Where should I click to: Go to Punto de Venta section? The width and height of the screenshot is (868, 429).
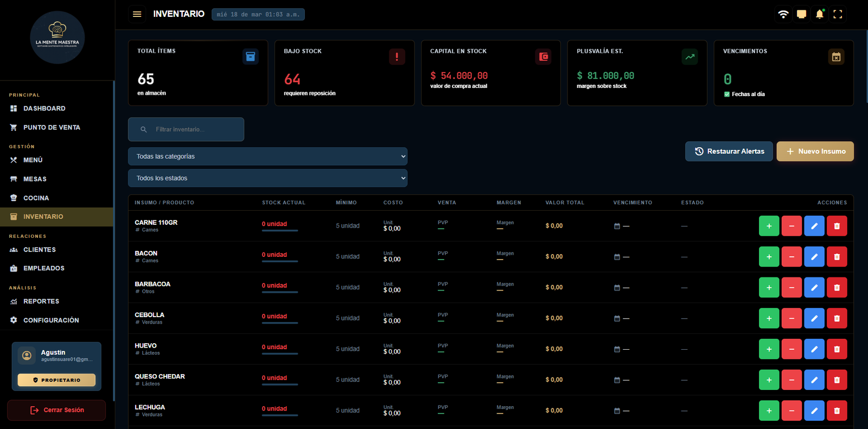point(52,128)
